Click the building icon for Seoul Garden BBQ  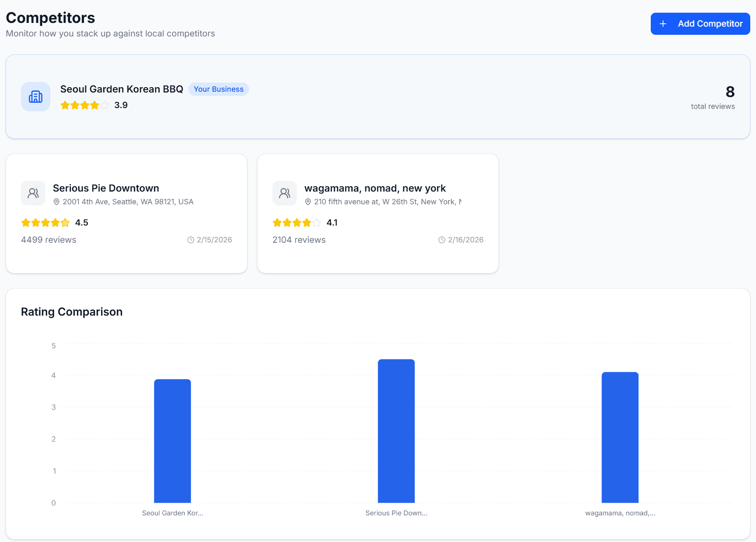[36, 97]
